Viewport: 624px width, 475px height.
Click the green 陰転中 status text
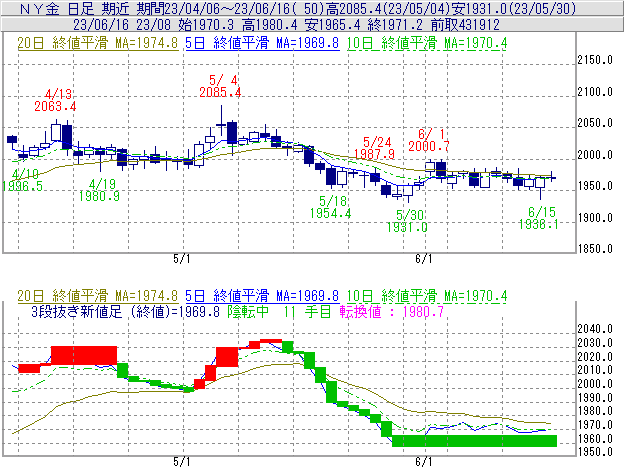[x=248, y=311]
